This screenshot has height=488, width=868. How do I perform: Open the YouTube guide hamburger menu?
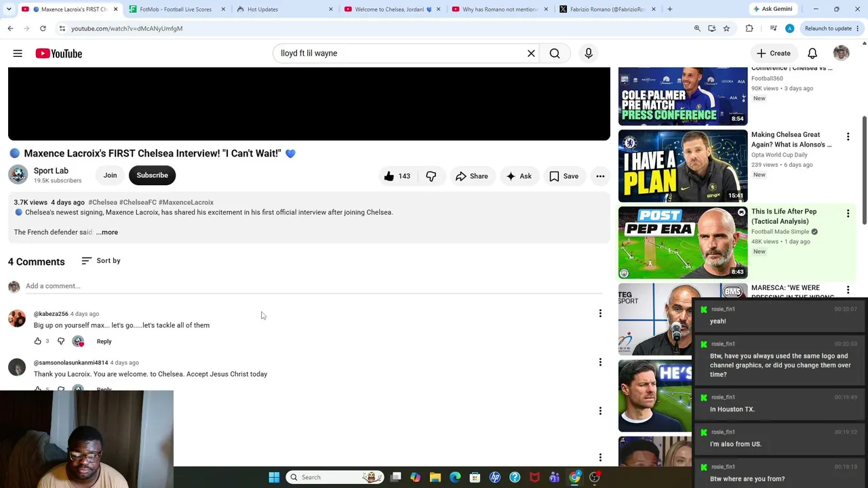coord(18,54)
